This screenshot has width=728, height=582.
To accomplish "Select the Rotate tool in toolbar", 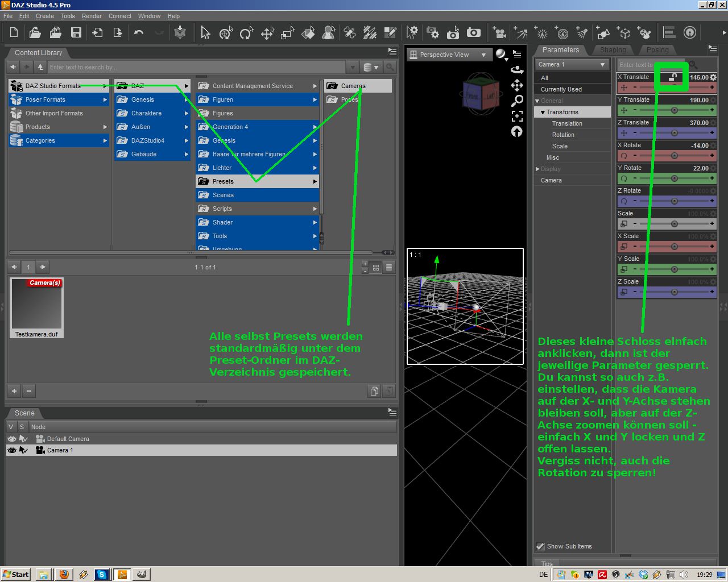I will pos(246,34).
